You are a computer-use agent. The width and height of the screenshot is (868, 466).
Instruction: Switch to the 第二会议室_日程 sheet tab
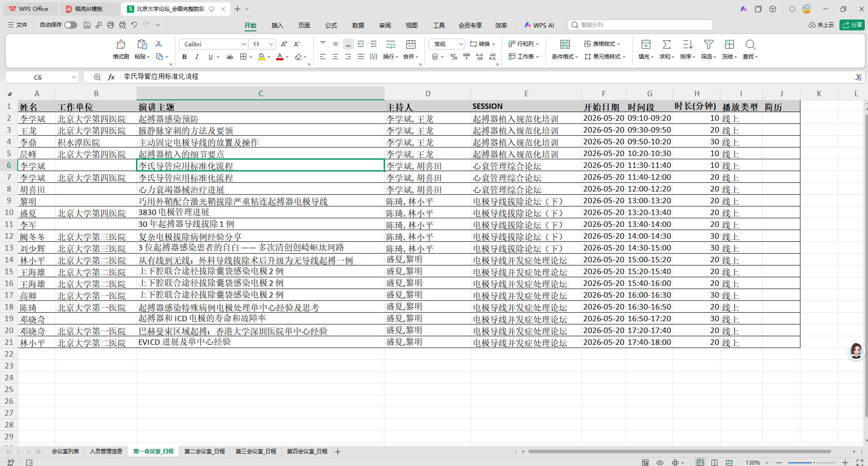click(205, 451)
